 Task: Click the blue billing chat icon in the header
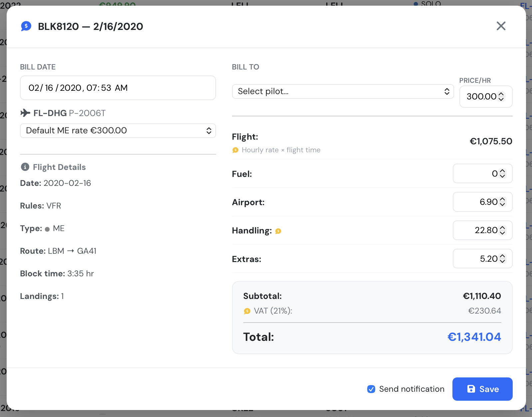tap(26, 26)
